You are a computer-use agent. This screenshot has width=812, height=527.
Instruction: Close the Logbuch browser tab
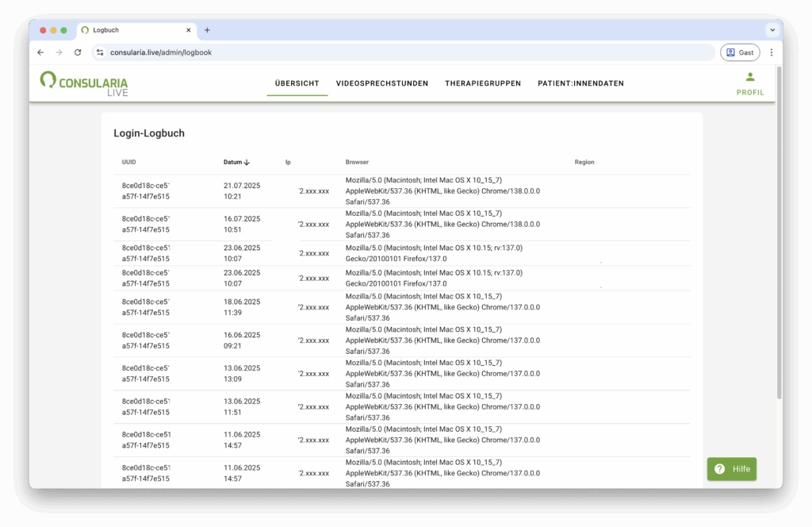click(x=189, y=30)
